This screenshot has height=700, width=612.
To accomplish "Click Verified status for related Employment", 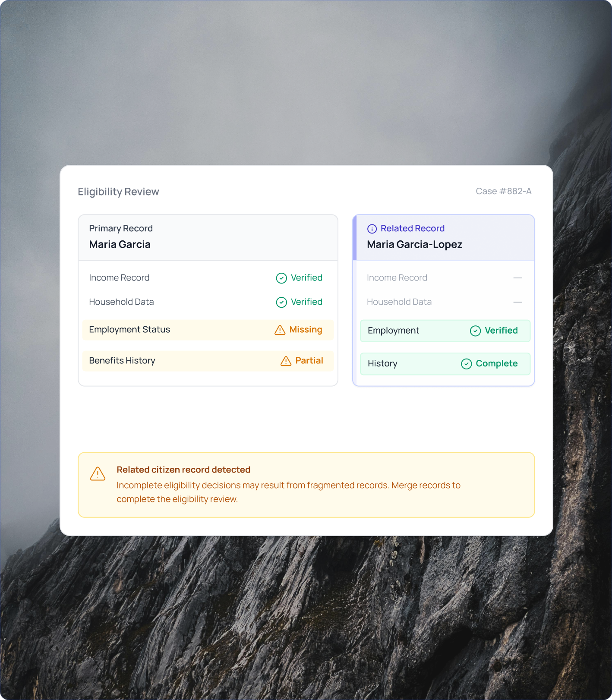I will point(501,331).
